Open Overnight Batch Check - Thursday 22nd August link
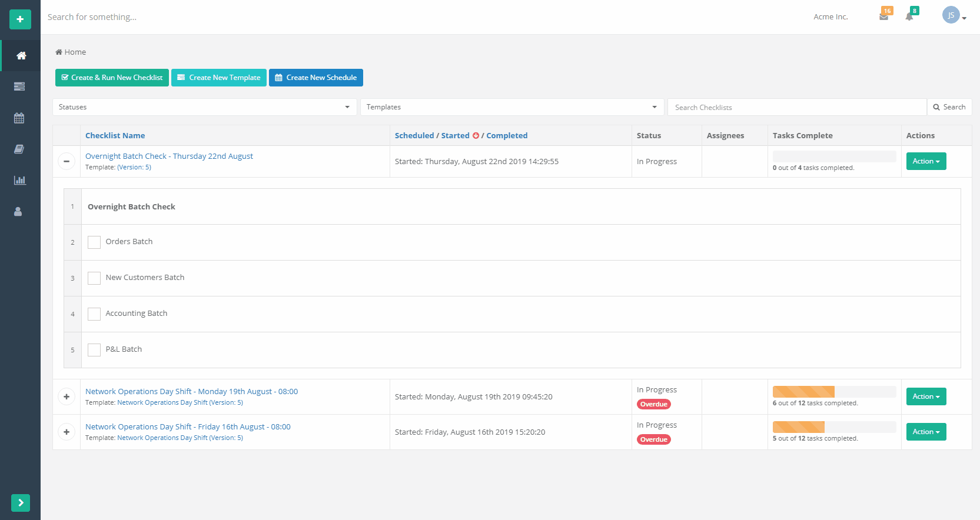This screenshot has height=520, width=980. click(169, 156)
